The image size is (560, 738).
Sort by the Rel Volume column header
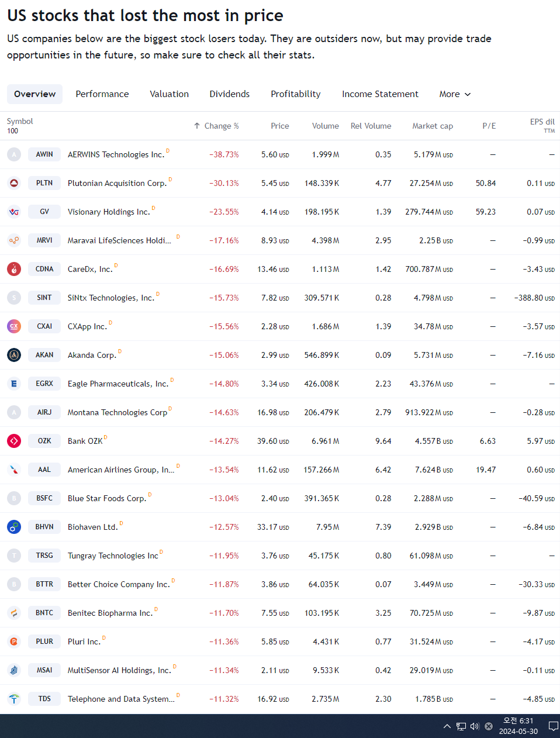(371, 126)
